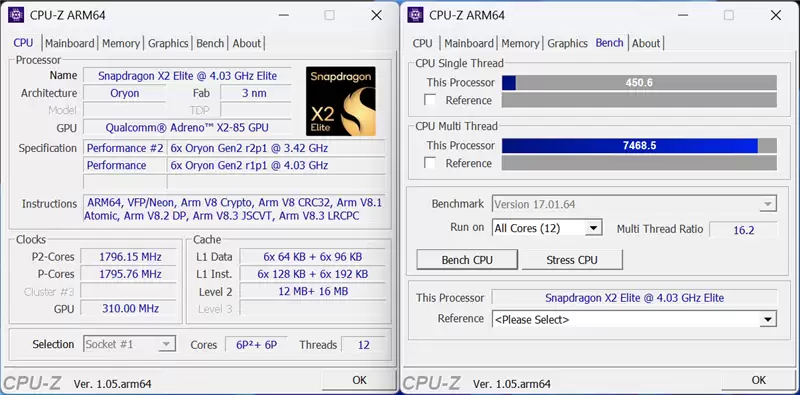The height and width of the screenshot is (395, 800).
Task: Click the Performance #2 specification label
Action: click(125, 148)
